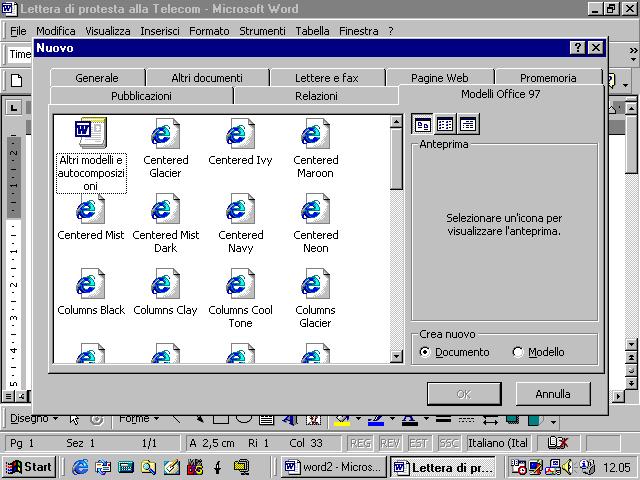Image resolution: width=640 pixels, height=480 pixels.
Task: Click the Select Objects arrow in Drawing toolbar
Action: click(x=74, y=420)
